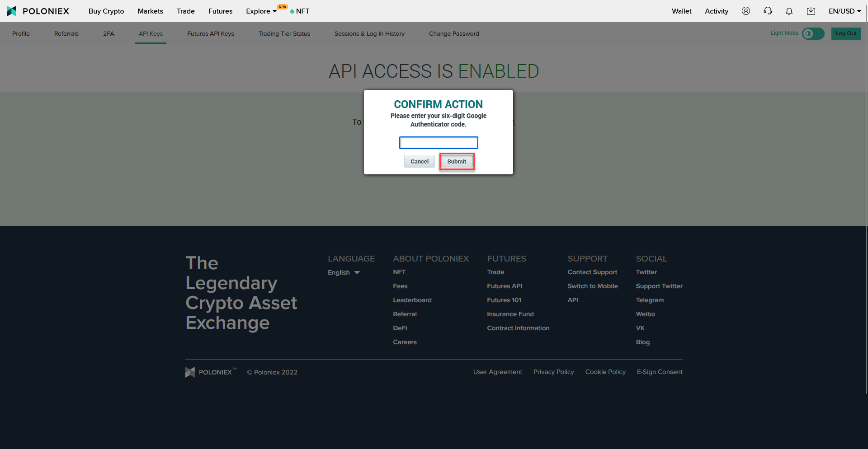Switch the theme toggle to dark mode

(812, 33)
